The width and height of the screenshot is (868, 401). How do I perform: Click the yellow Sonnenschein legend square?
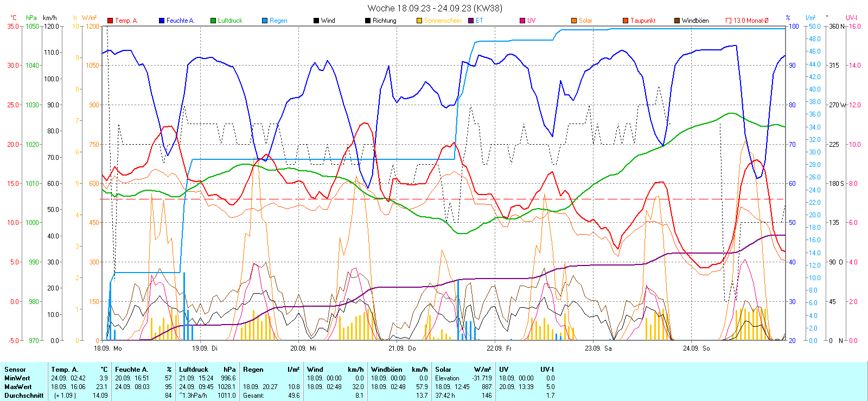pos(419,21)
